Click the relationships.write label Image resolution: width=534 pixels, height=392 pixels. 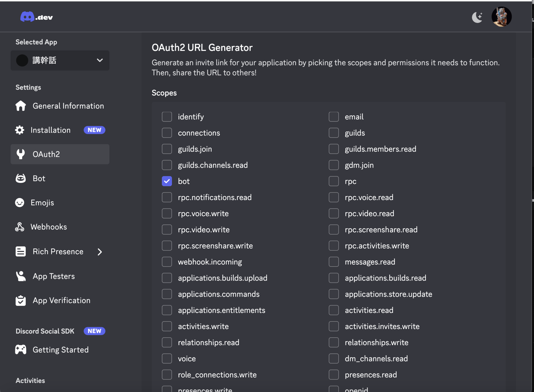coord(377,342)
